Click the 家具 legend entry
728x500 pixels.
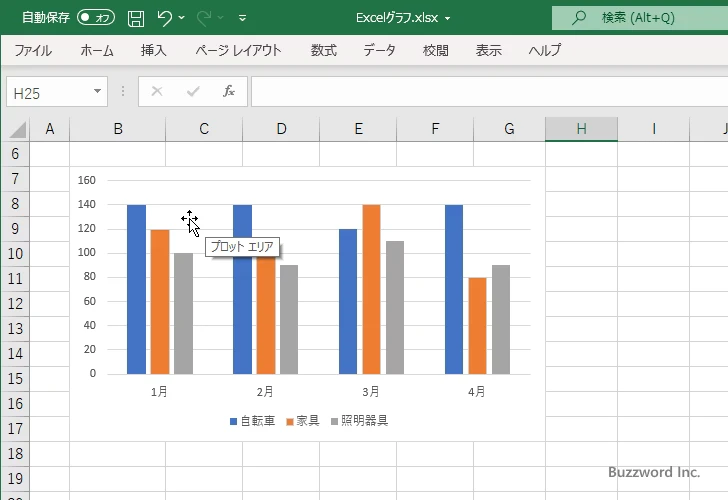[x=303, y=421]
